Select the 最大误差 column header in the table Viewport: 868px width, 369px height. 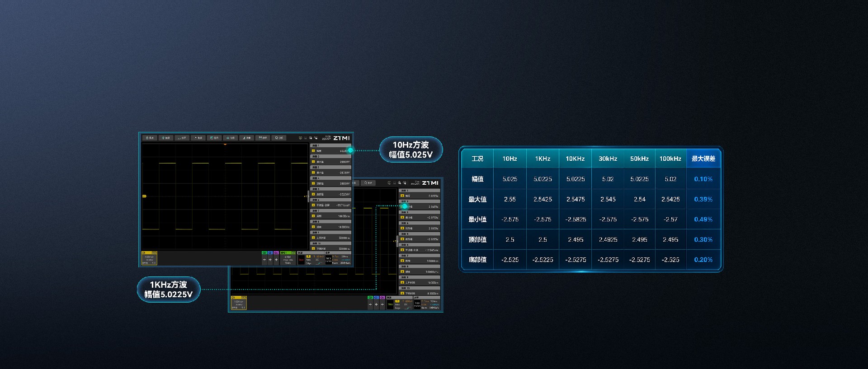[703, 159]
